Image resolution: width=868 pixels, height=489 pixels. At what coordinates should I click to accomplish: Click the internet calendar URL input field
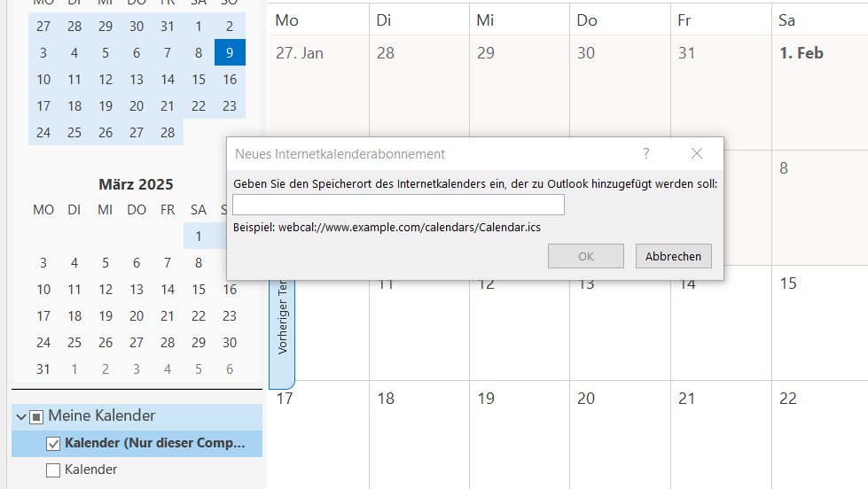(x=399, y=205)
